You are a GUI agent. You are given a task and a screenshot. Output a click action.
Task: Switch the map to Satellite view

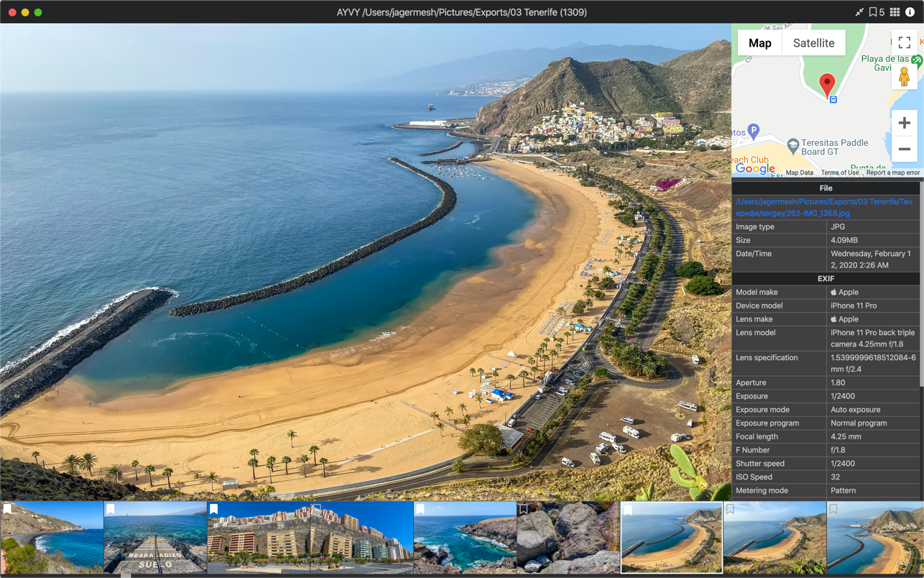813,43
